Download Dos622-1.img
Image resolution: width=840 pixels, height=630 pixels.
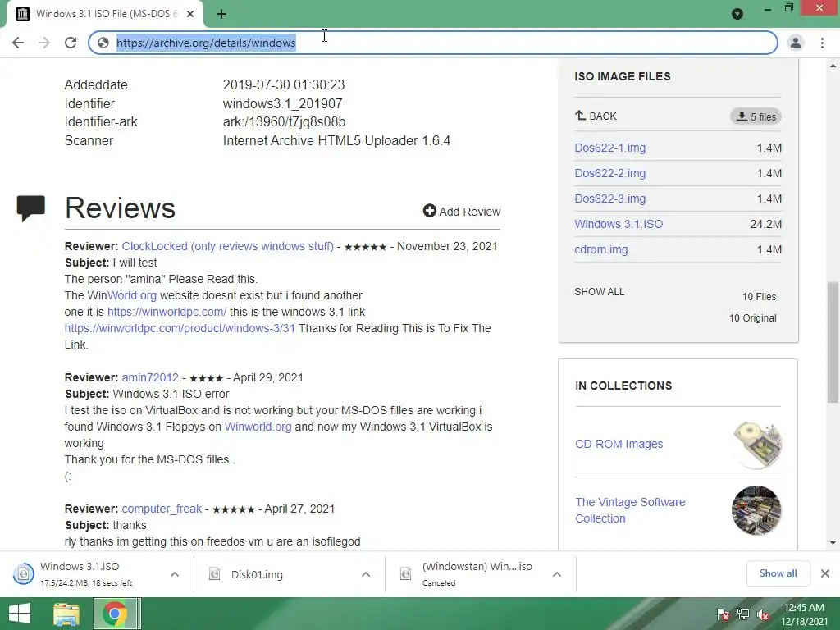(x=610, y=148)
